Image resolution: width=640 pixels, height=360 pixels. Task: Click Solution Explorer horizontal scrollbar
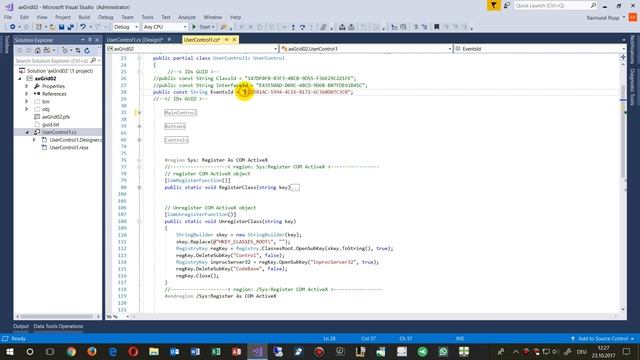point(58,316)
